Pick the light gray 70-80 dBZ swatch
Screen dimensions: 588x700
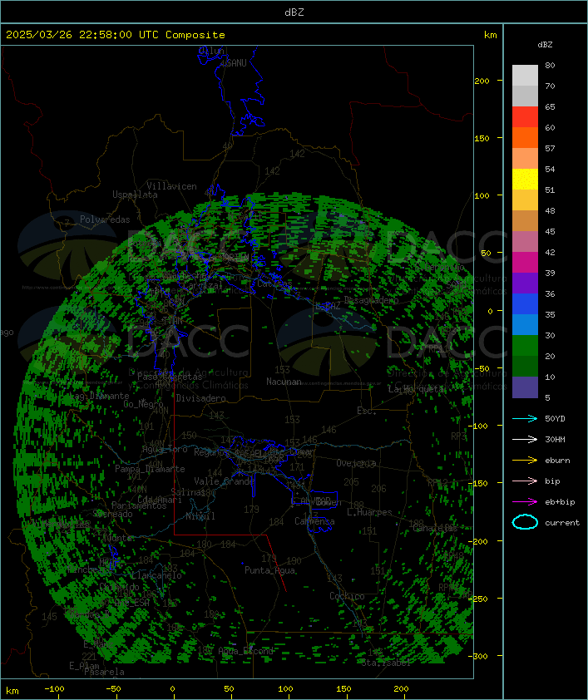tap(525, 76)
